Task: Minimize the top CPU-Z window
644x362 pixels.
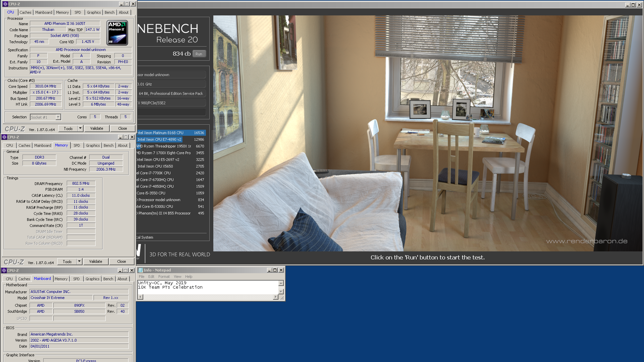Action: tap(121, 4)
